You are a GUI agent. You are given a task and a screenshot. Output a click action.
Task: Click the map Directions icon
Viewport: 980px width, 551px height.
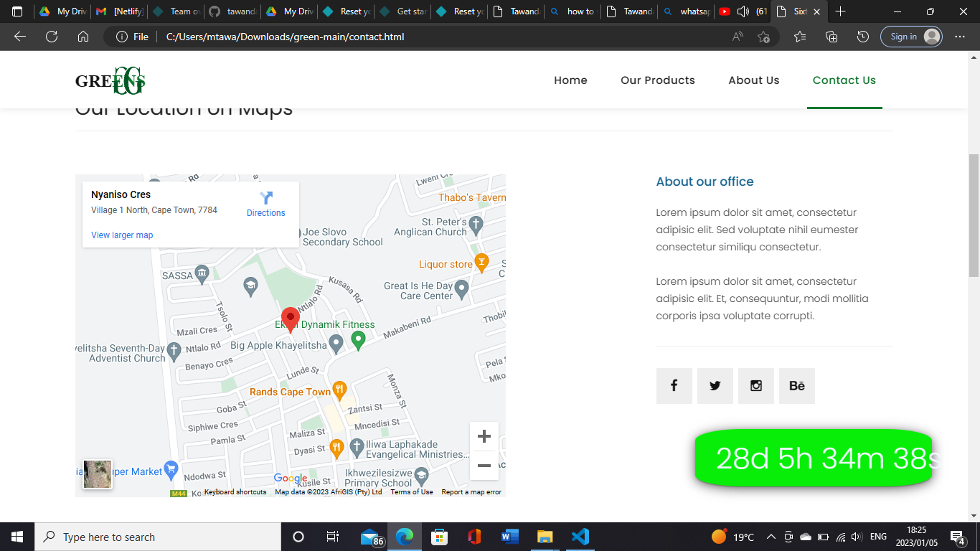click(266, 199)
